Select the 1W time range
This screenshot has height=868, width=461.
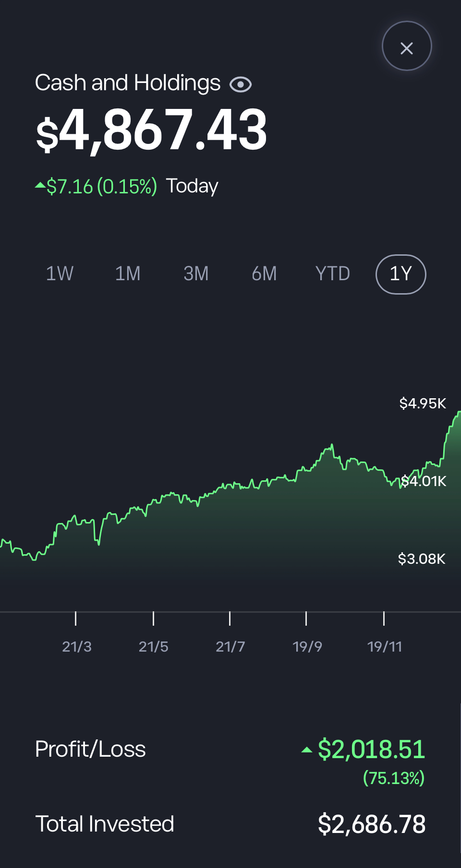[60, 274]
